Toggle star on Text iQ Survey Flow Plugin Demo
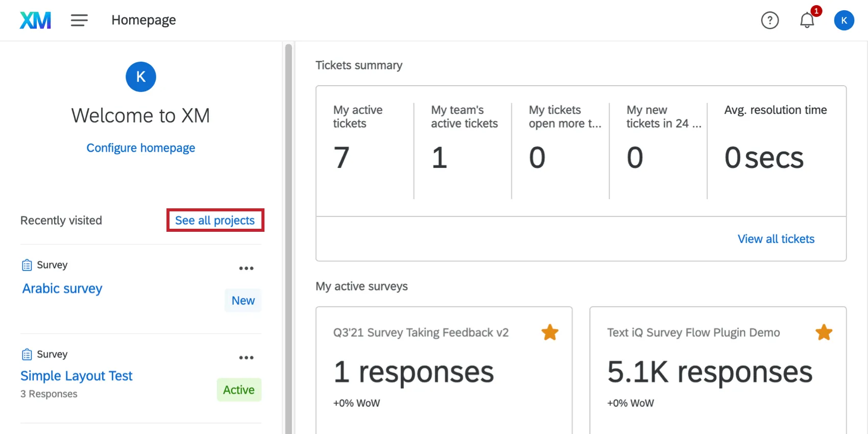The height and width of the screenshot is (434, 868). coord(824,332)
